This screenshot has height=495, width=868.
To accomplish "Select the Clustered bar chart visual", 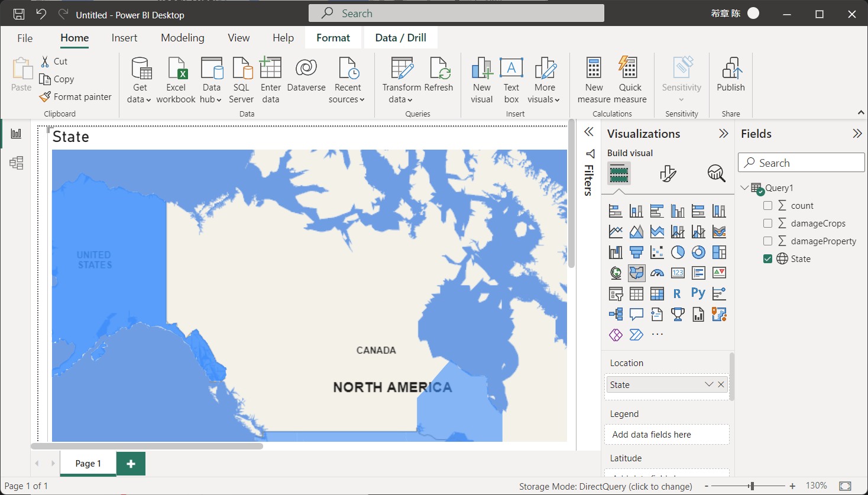I will pos(657,211).
